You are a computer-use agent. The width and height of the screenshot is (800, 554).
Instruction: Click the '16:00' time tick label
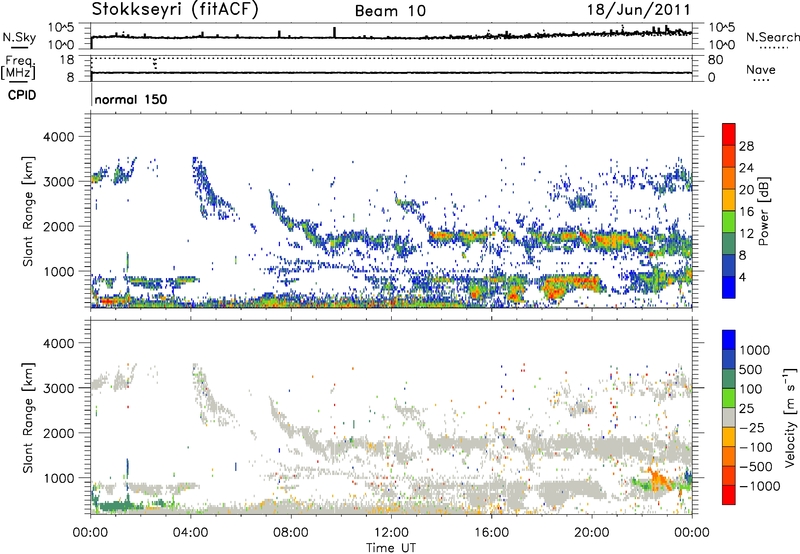click(x=491, y=533)
